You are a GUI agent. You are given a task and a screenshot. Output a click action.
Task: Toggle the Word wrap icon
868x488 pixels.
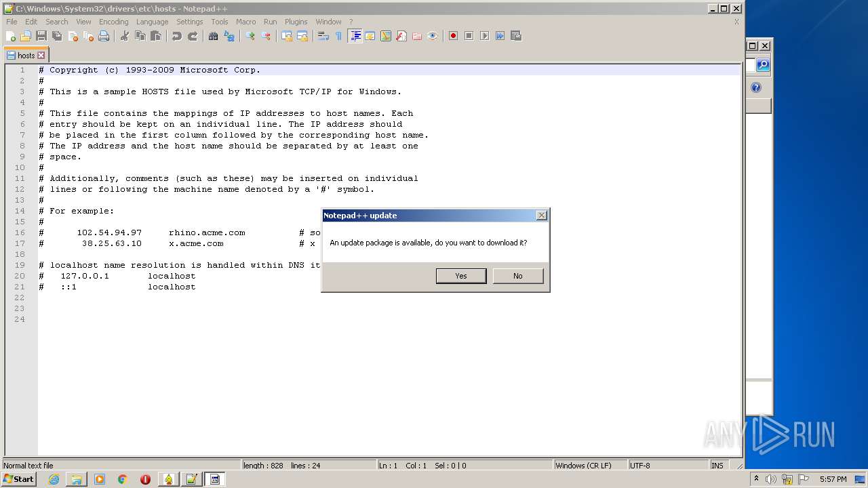(323, 36)
